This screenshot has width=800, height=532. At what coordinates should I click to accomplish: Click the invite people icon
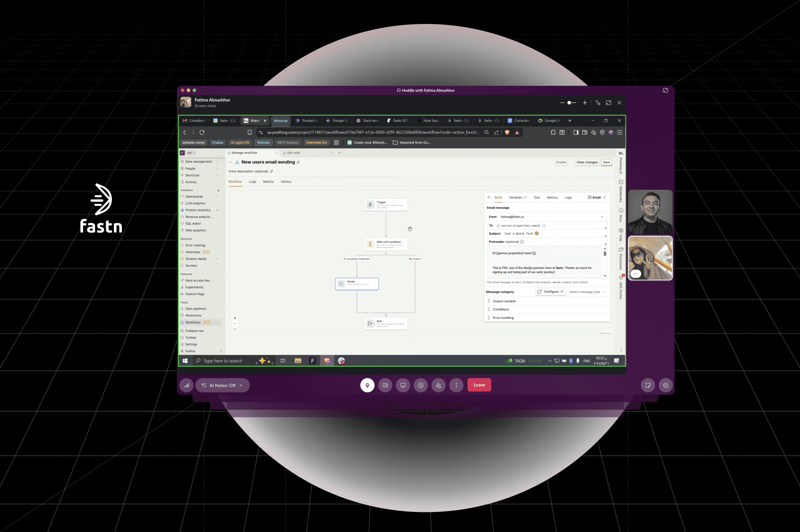[x=439, y=385]
